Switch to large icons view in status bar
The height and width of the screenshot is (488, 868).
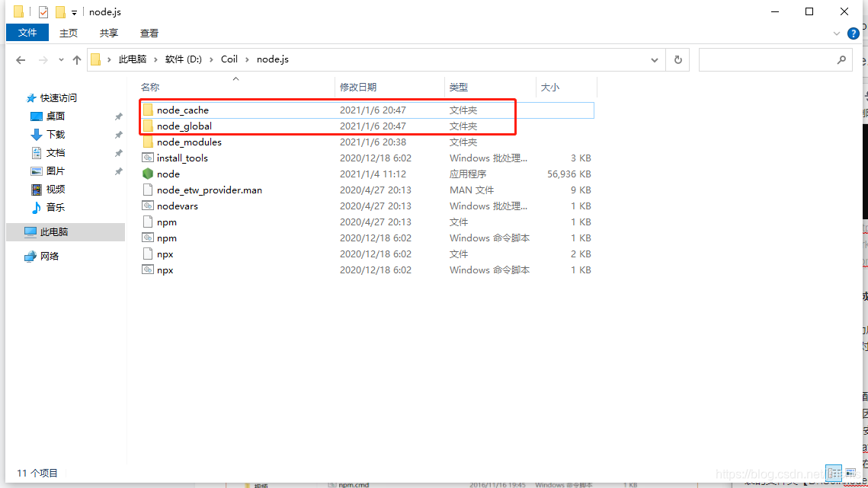pyautogui.click(x=850, y=473)
